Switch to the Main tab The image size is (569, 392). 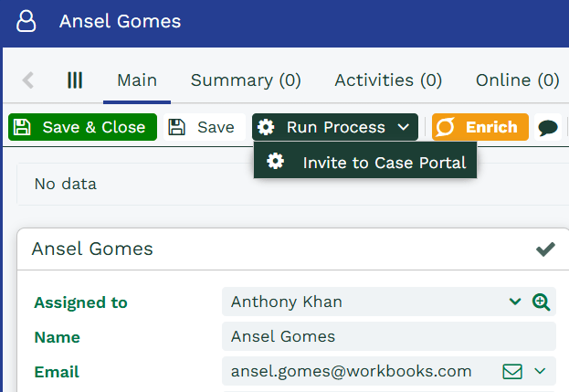[x=137, y=80]
